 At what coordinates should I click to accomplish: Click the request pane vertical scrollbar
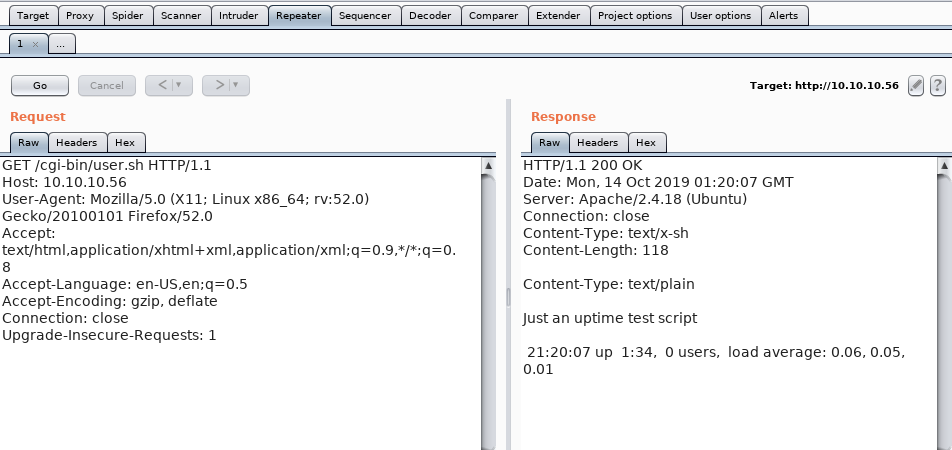pos(488,300)
